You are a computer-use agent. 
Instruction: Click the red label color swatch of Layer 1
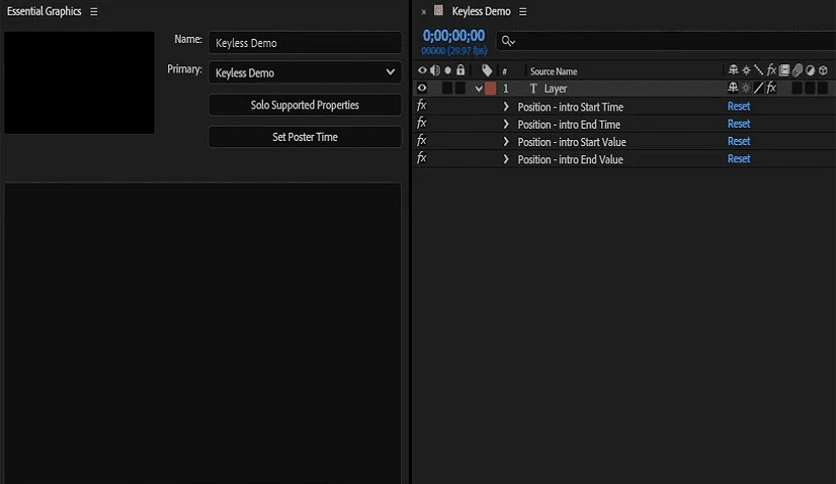pyautogui.click(x=491, y=88)
